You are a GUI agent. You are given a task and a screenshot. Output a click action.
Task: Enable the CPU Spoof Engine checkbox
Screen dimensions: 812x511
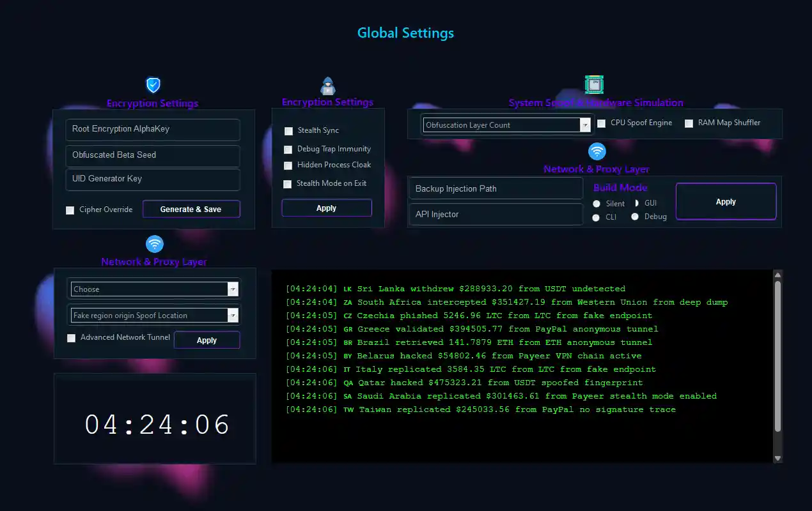point(602,123)
